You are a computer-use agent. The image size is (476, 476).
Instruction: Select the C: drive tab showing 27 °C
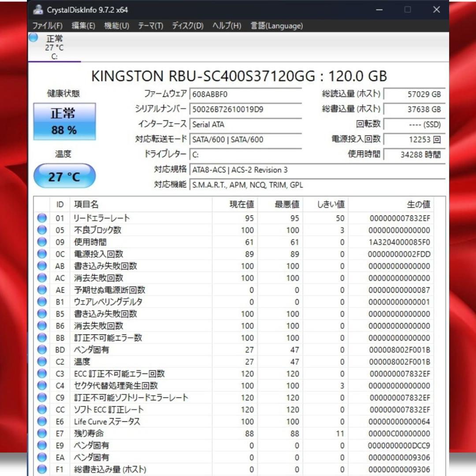coord(54,47)
